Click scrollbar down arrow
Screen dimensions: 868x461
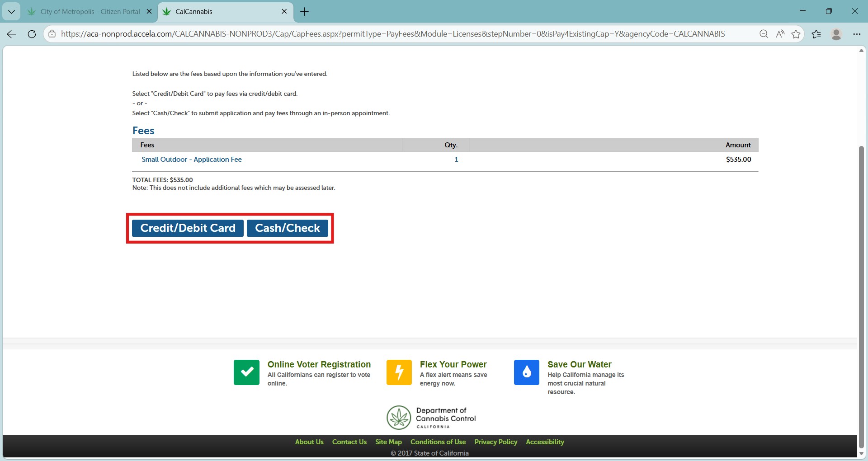(861, 453)
